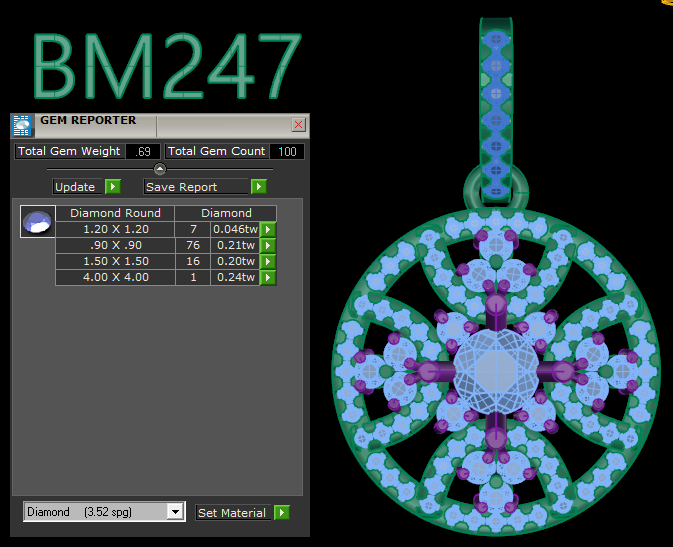Click the Update button label
Viewport: 673px width, 547px height.
click(x=76, y=187)
